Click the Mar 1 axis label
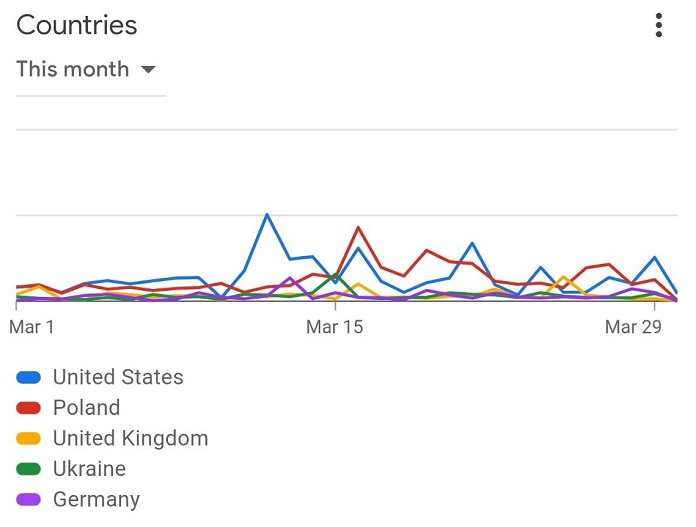696x527 pixels. coord(32,327)
